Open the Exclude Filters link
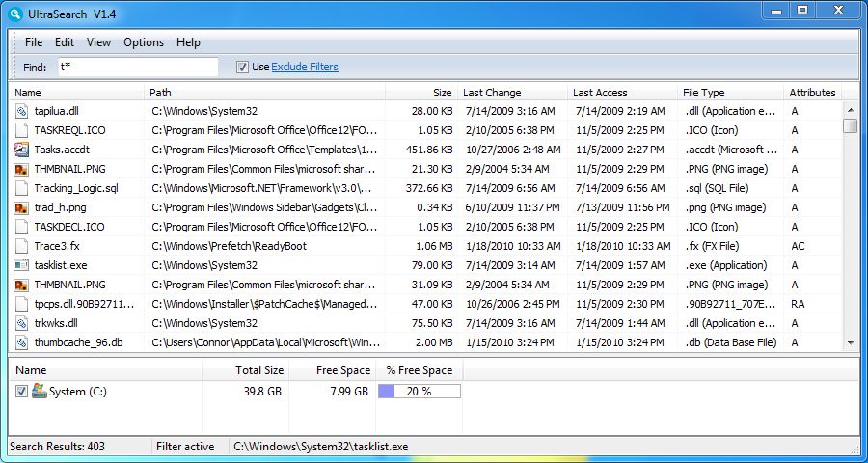868x463 pixels. [x=305, y=67]
